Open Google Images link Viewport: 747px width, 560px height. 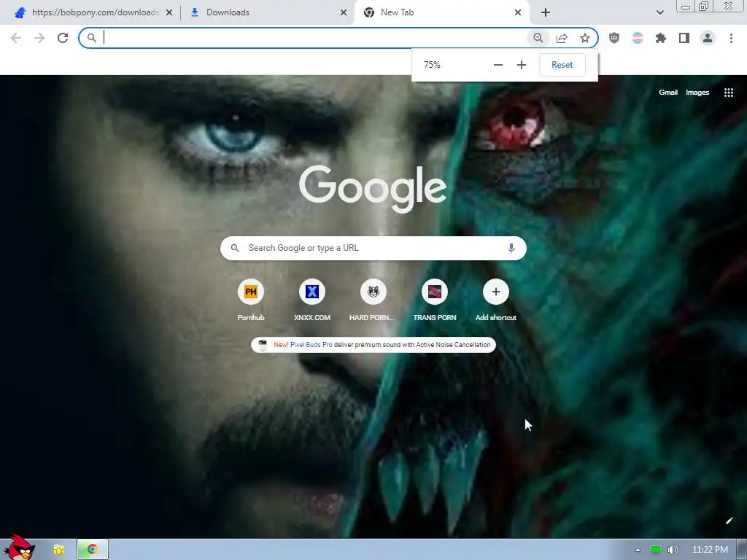[x=697, y=93]
